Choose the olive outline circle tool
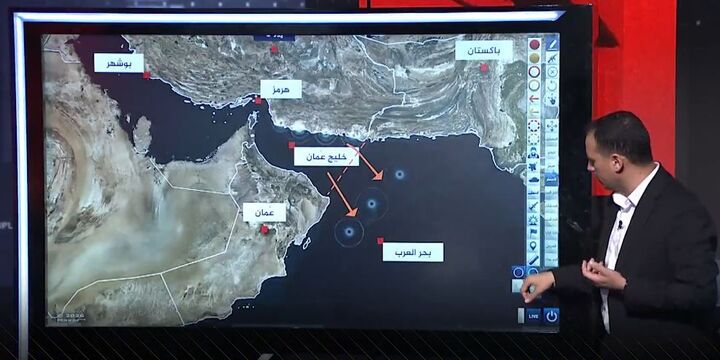This screenshot has width=720, height=360. (534, 85)
